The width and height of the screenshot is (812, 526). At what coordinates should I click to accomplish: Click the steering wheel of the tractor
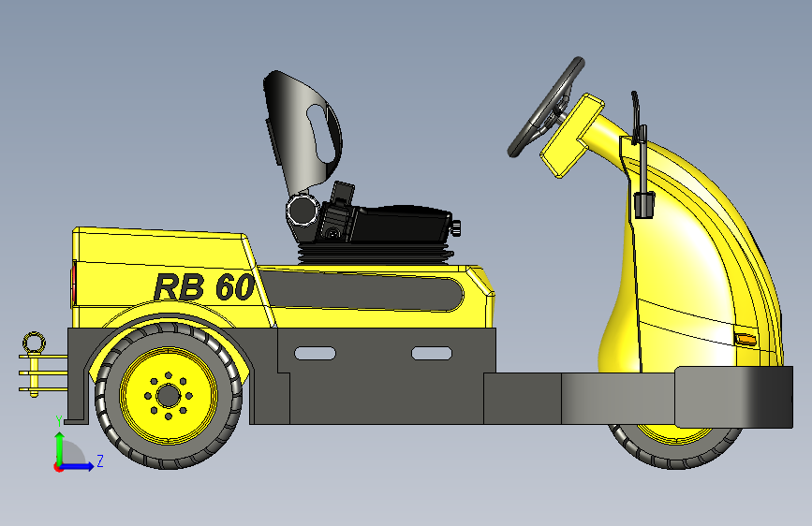click(x=545, y=108)
